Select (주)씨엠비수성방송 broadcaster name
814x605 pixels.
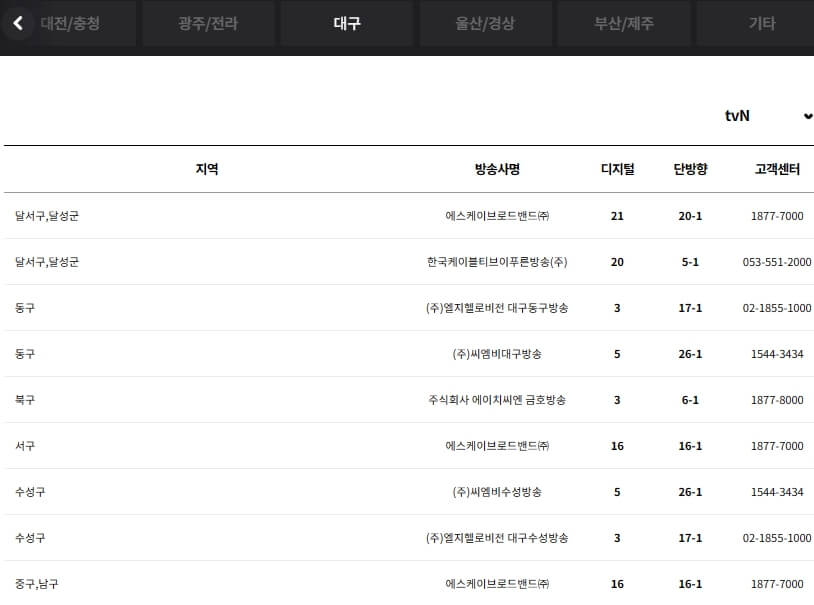coord(497,492)
